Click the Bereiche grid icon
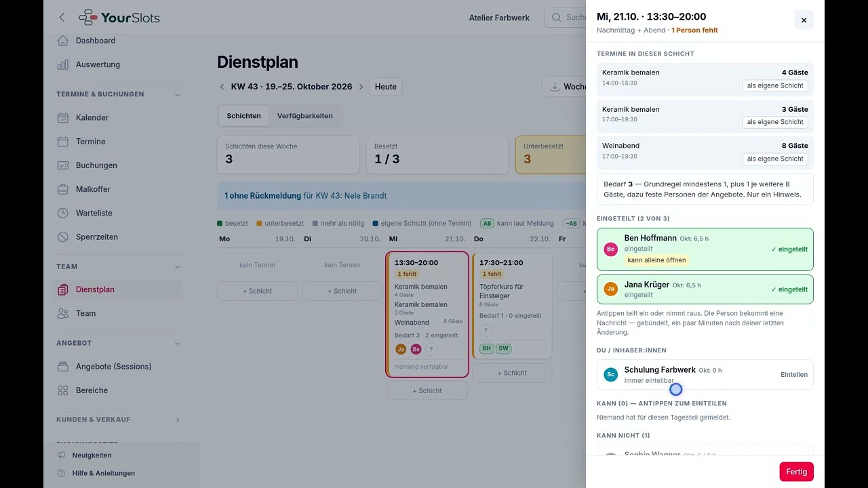The height and width of the screenshot is (488, 868). click(x=63, y=390)
